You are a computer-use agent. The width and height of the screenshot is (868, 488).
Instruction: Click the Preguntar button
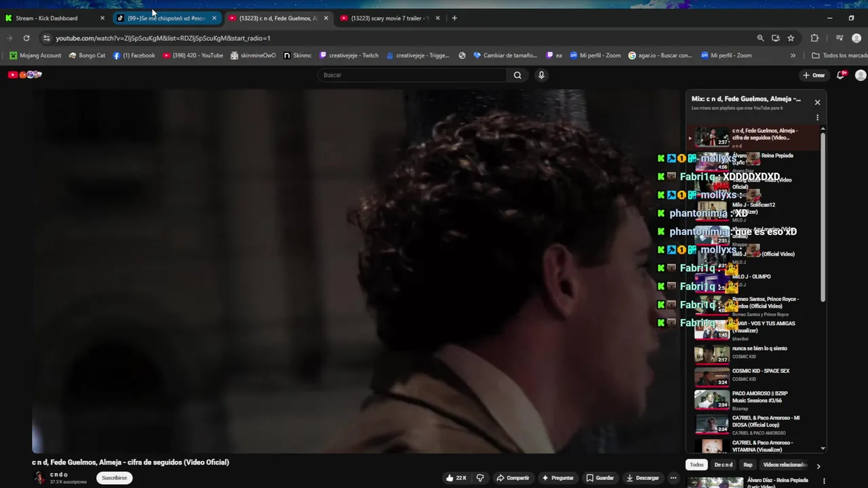pyautogui.click(x=557, y=478)
